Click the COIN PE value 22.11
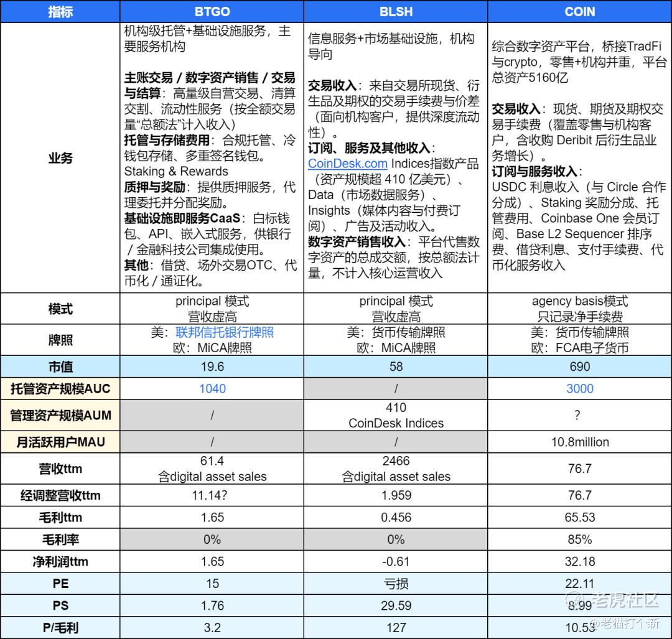Viewport: 672px width, 639px height. (x=580, y=584)
